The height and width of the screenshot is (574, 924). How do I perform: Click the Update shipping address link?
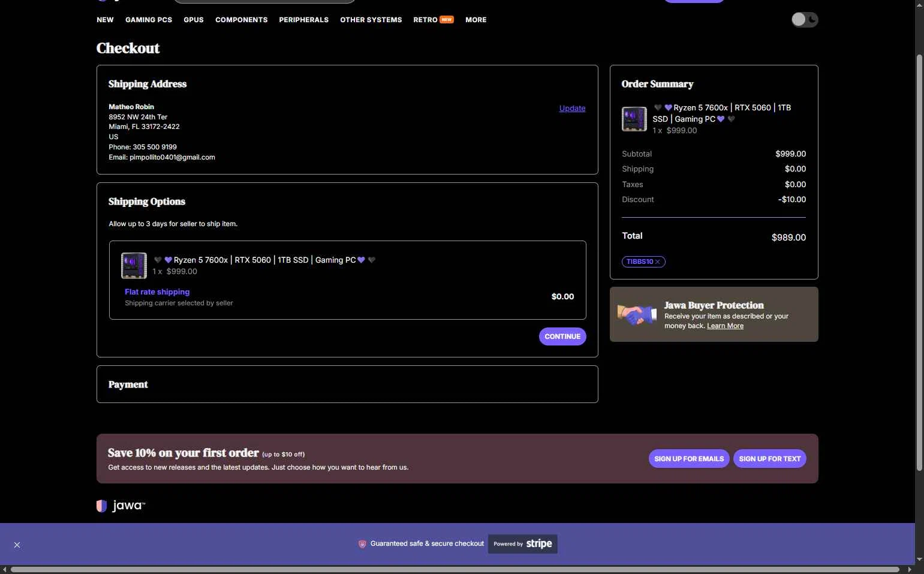572,108
